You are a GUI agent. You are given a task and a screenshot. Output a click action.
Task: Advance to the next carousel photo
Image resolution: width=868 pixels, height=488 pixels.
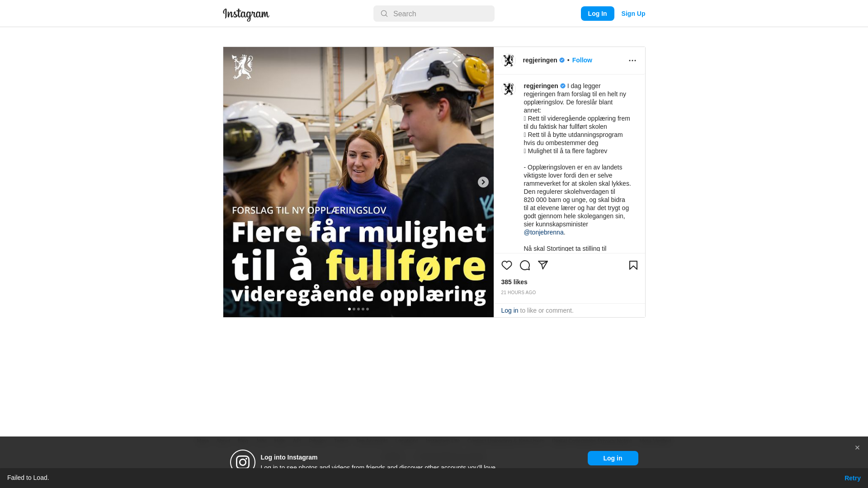pyautogui.click(x=483, y=182)
